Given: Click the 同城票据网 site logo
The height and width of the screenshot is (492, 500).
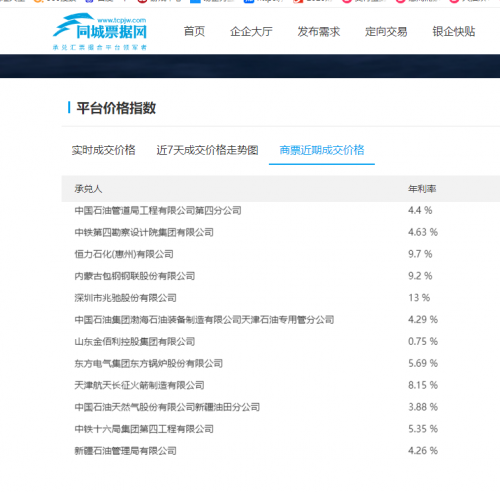Looking at the screenshot, I should [100, 31].
